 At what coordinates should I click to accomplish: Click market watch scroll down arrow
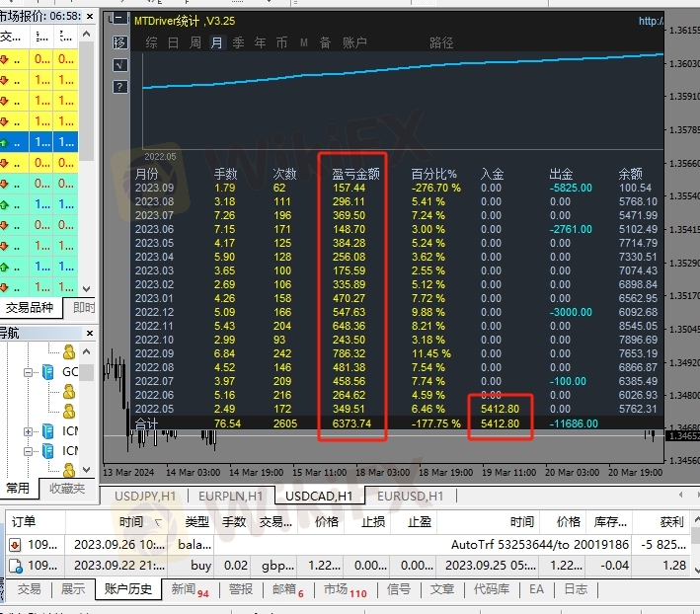[x=87, y=288]
